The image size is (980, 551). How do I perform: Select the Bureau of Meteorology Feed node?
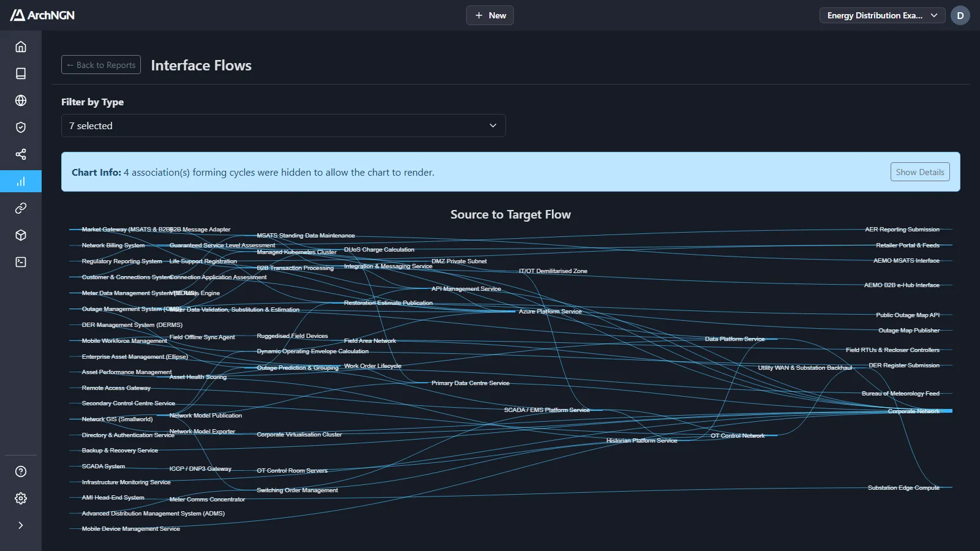[900, 394]
